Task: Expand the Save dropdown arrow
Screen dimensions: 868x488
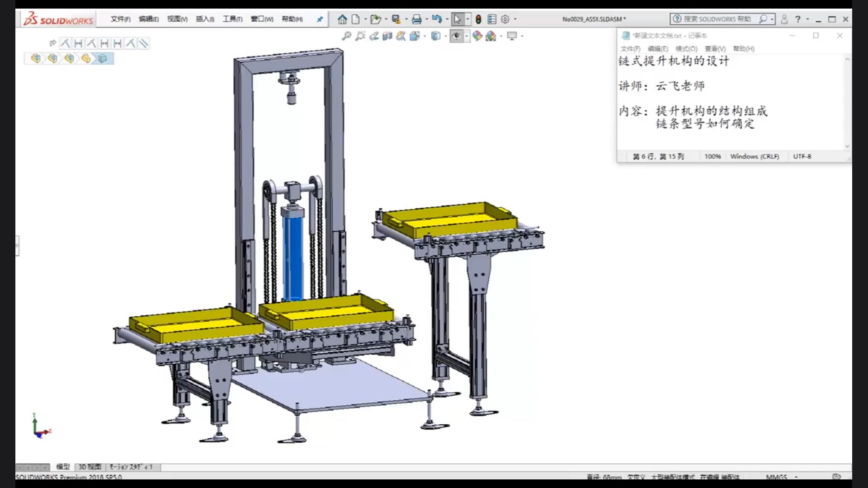Action: [x=406, y=19]
